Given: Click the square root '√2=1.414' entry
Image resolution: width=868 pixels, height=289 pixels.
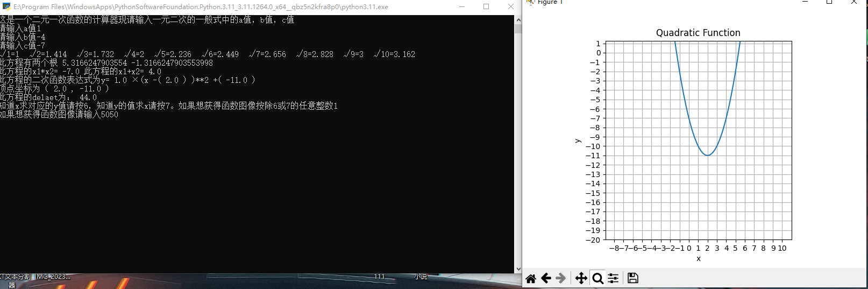Looking at the screenshot, I should pos(48,54).
